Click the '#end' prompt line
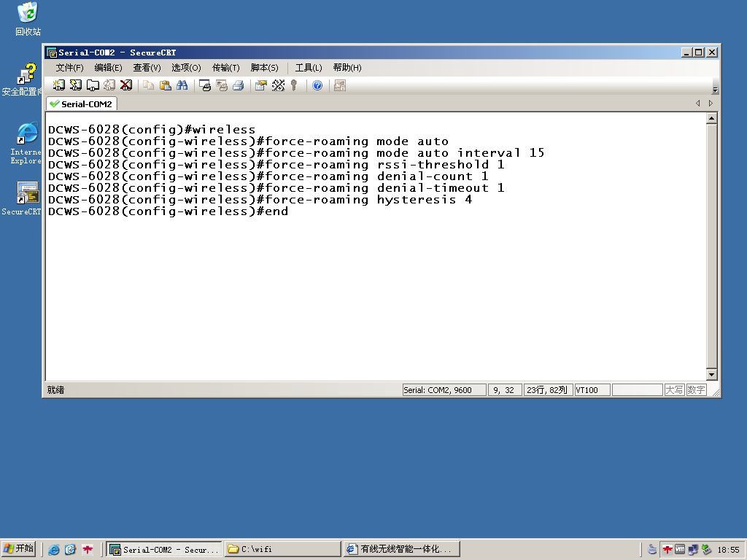 tap(169, 211)
